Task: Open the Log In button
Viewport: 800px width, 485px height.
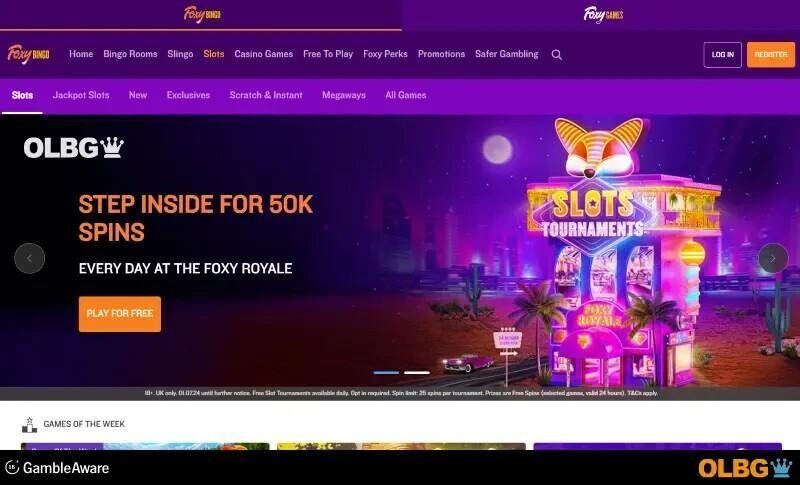Action: (722, 55)
